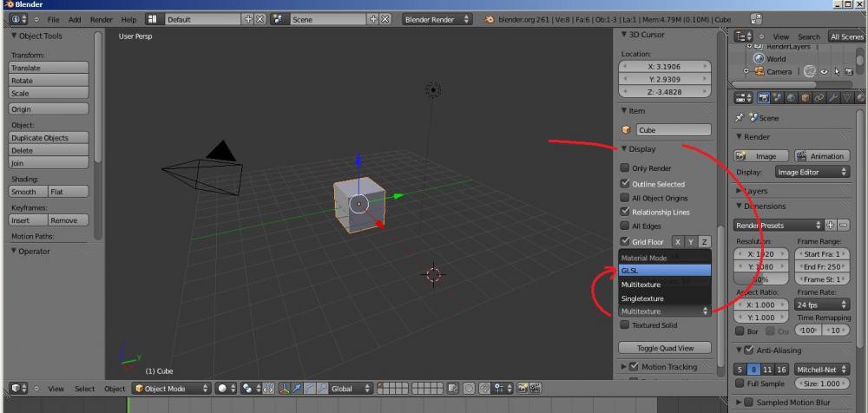Click the OpenGL render animation clapper icon
This screenshot has width=868, height=413.
coord(536,389)
